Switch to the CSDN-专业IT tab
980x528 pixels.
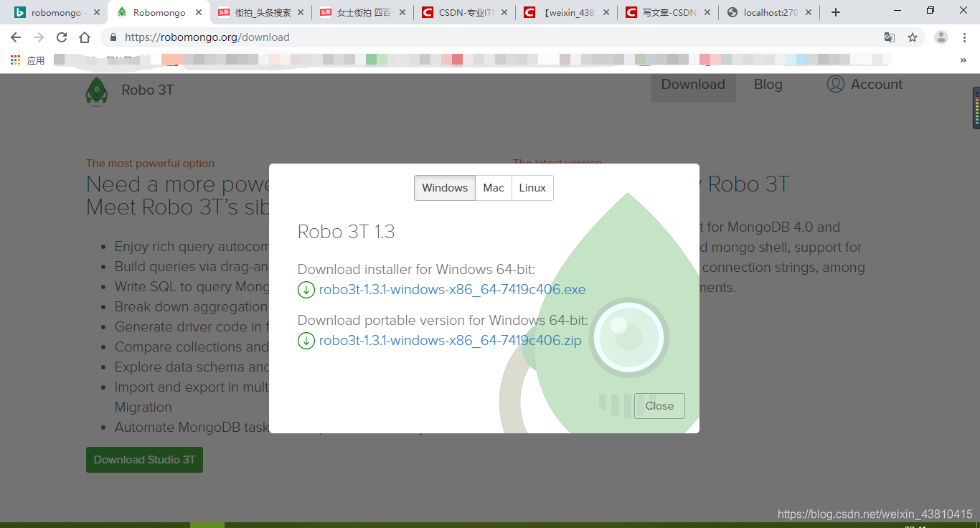[x=463, y=12]
